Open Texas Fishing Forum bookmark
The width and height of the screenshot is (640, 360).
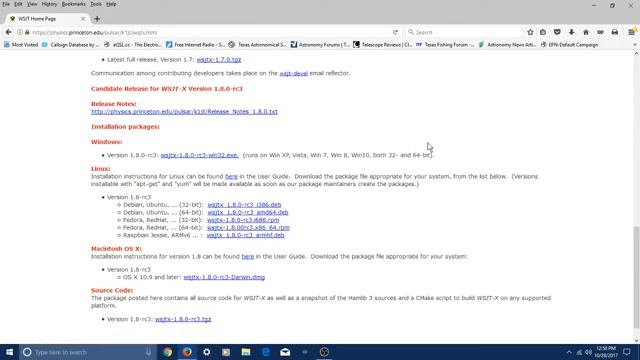[x=445, y=45]
